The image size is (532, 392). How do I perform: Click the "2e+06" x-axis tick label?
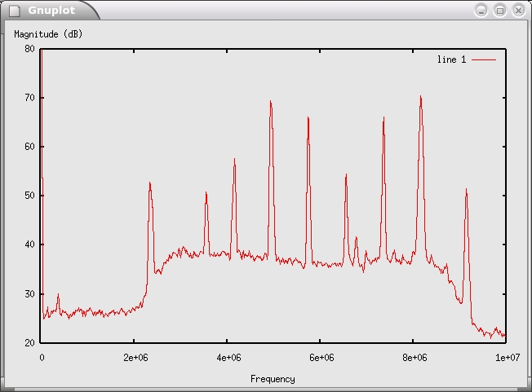click(x=135, y=357)
